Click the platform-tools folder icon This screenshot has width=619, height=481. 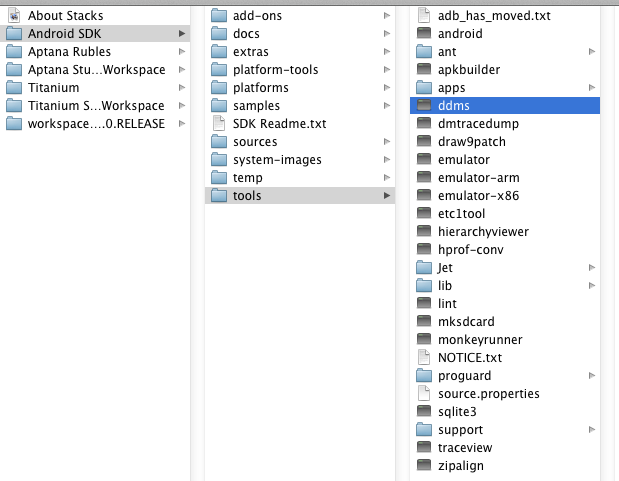click(x=219, y=70)
